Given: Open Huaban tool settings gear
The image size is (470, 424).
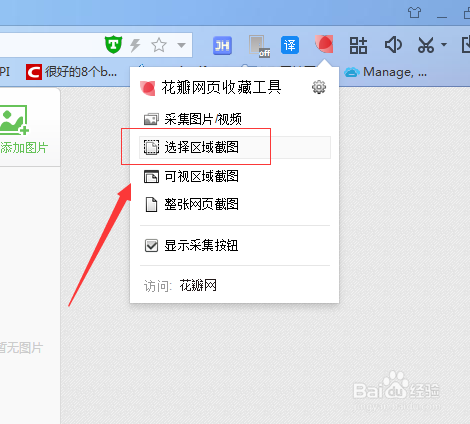Looking at the screenshot, I should 319,87.
